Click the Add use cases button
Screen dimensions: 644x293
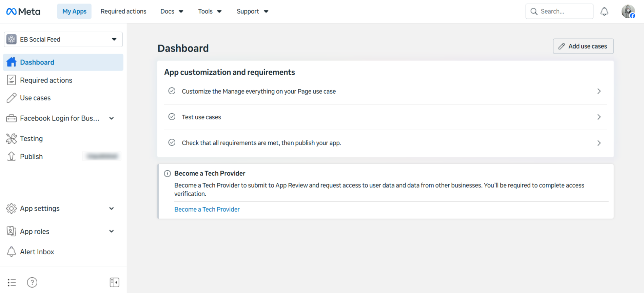[583, 46]
